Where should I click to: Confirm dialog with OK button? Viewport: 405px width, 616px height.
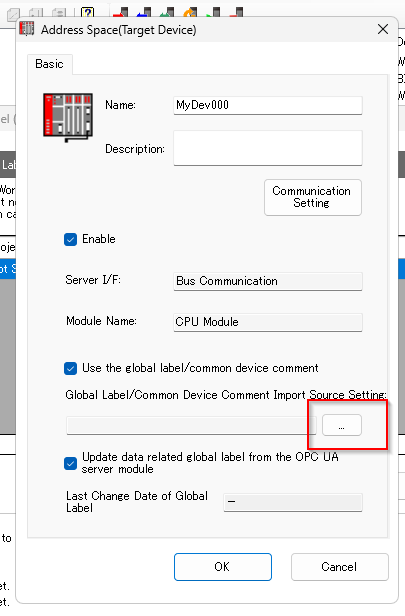(223, 566)
